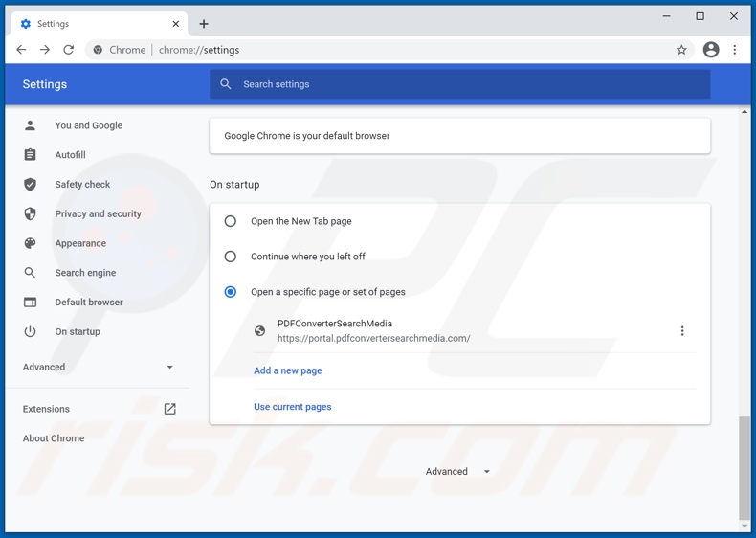The height and width of the screenshot is (538, 756).
Task: Open the user profile avatar icon
Action: tap(710, 50)
